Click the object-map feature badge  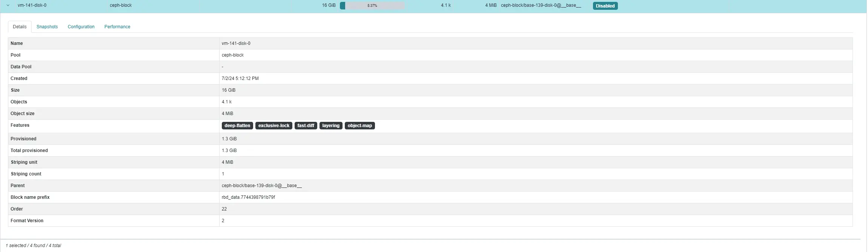(x=359, y=126)
